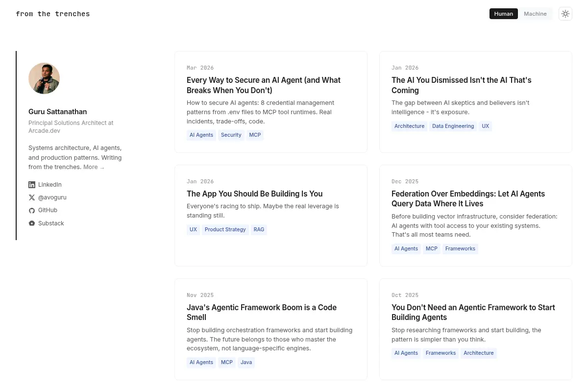Select the Product Strategy tag
588x392 pixels.
pos(225,229)
